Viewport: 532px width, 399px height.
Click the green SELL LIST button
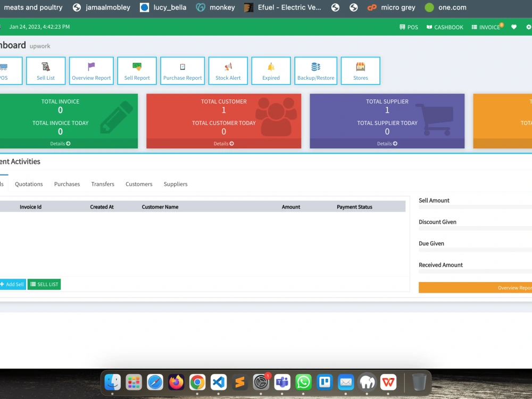[44, 284]
